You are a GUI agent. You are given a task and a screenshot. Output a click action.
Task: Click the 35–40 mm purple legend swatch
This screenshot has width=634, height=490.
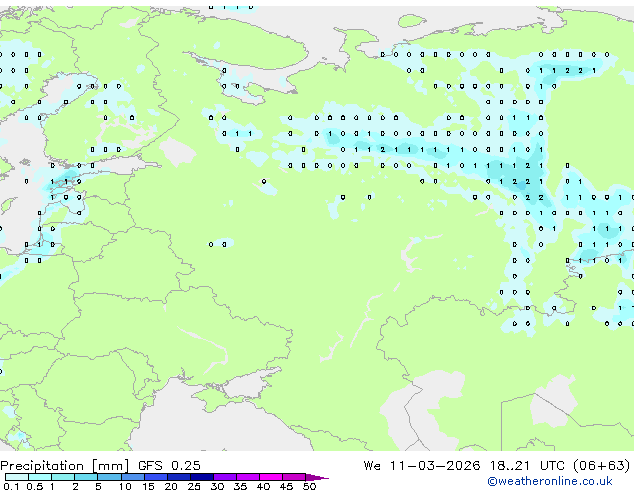tap(248, 477)
